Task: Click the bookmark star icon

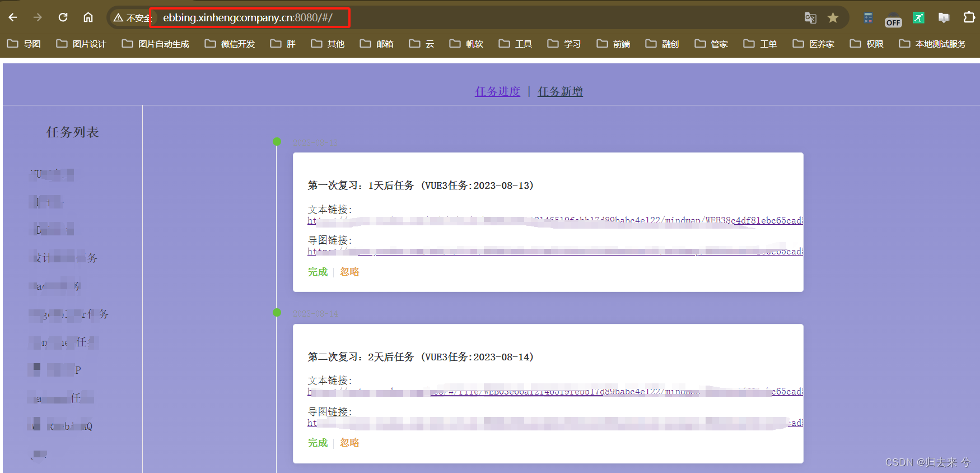Action: click(833, 18)
